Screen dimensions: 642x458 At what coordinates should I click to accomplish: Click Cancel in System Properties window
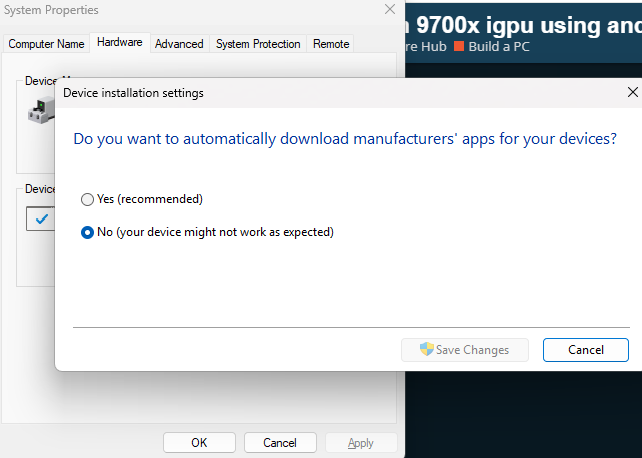280,443
